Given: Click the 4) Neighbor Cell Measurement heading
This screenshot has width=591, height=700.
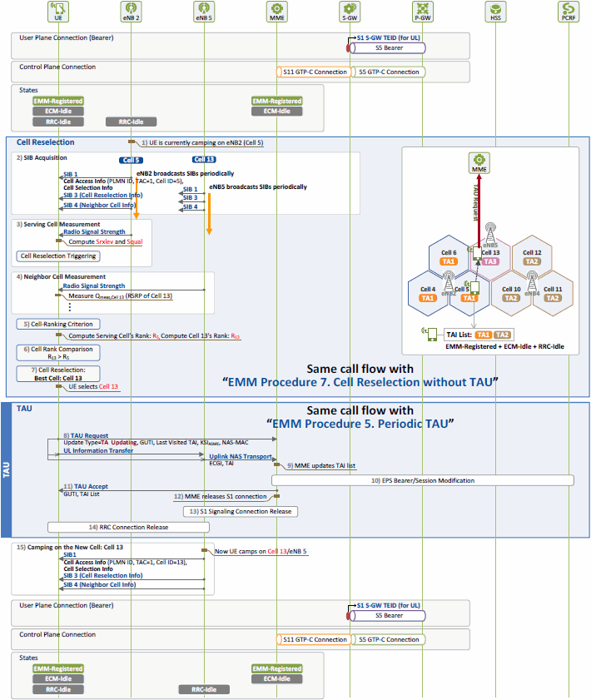Looking at the screenshot, I should tap(61, 277).
